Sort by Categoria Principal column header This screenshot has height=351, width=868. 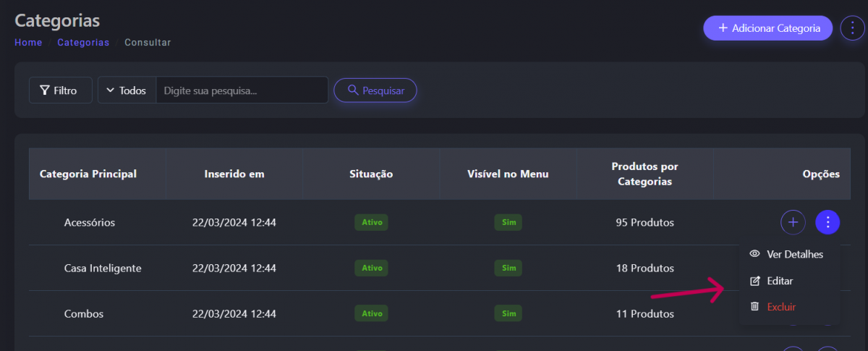(x=88, y=174)
